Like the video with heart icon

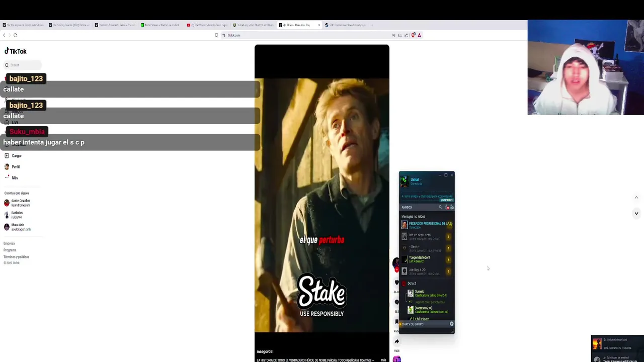(x=396, y=283)
